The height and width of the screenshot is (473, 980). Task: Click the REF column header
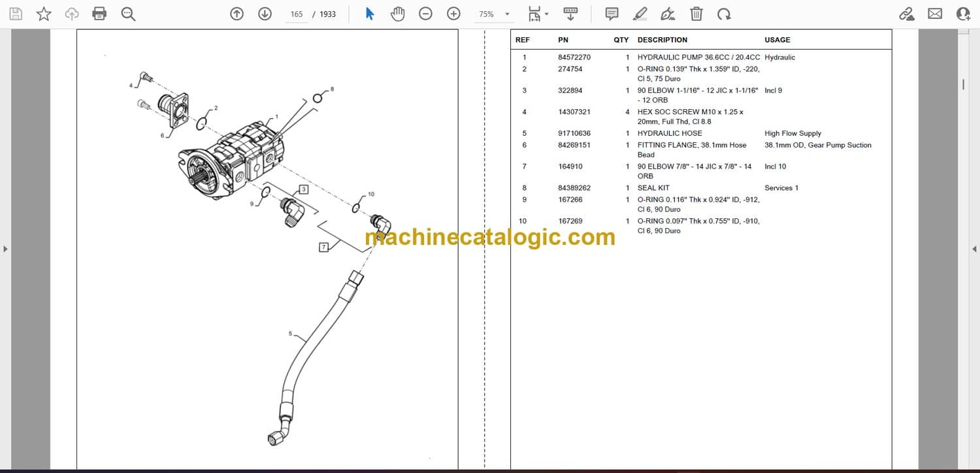[x=523, y=40]
